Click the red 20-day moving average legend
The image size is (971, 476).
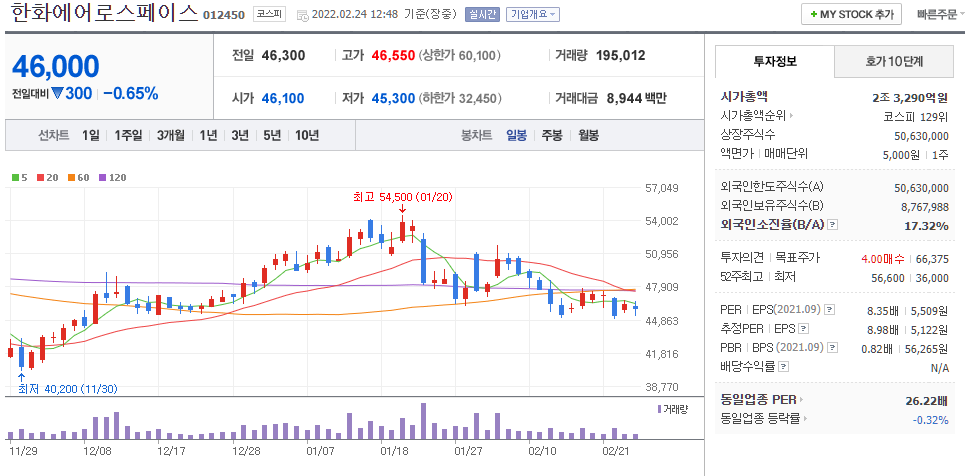click(47, 178)
